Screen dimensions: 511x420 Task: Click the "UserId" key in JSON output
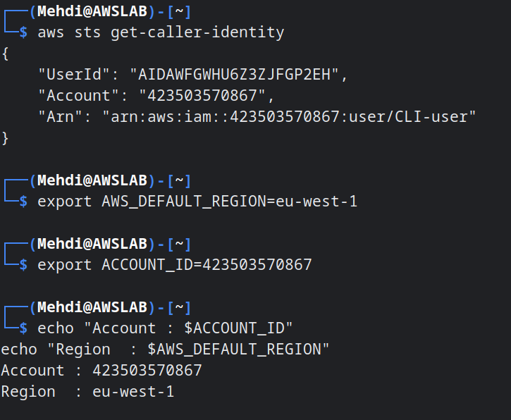[73, 74]
